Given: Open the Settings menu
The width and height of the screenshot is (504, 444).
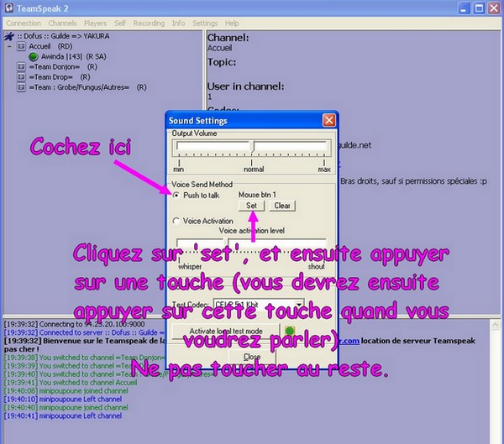Looking at the screenshot, I should click(205, 24).
